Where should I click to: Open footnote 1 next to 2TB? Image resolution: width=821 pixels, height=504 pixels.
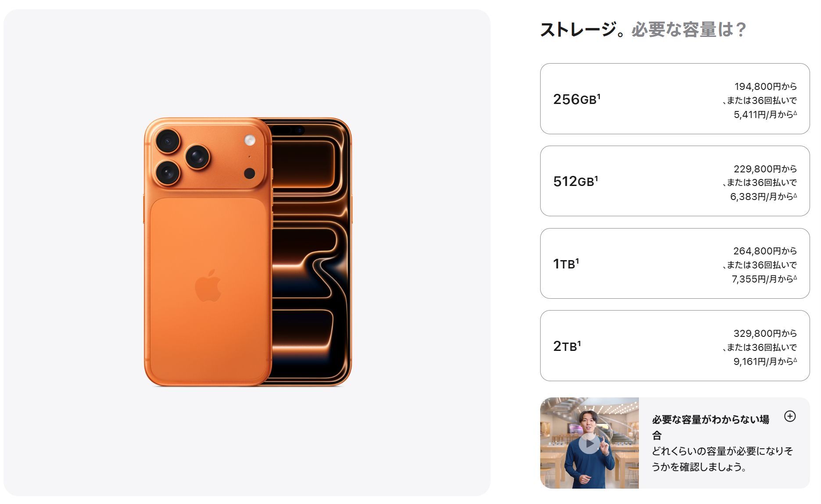coord(579,343)
